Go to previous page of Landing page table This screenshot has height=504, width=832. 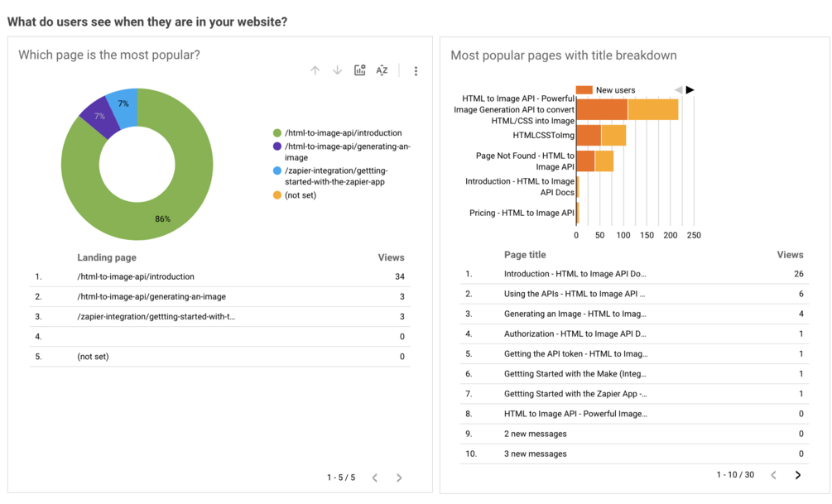coord(375,478)
